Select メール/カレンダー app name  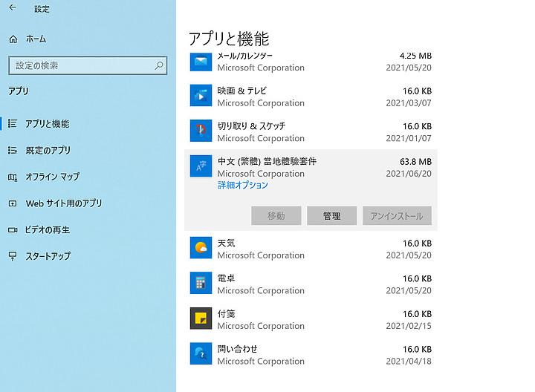(245, 56)
